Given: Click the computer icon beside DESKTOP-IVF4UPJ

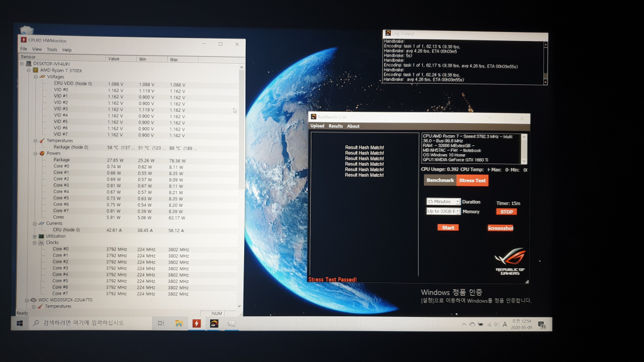Looking at the screenshot, I should click(29, 64).
